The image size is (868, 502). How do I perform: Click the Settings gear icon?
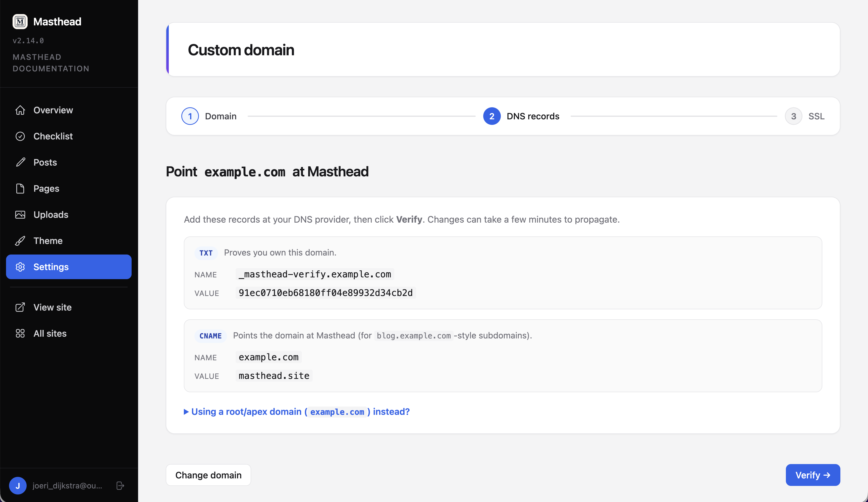[20, 267]
